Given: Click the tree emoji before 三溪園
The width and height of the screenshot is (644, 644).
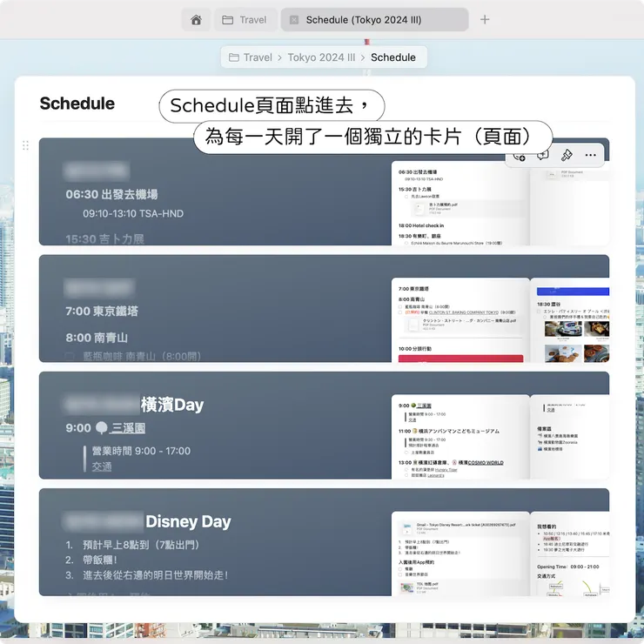Looking at the screenshot, I should tap(101, 428).
